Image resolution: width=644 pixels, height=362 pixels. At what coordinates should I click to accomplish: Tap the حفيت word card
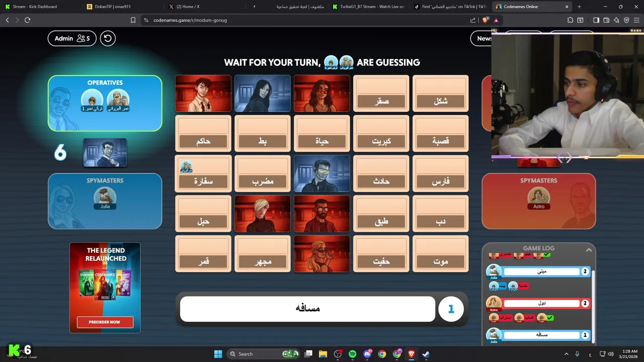[381, 254]
